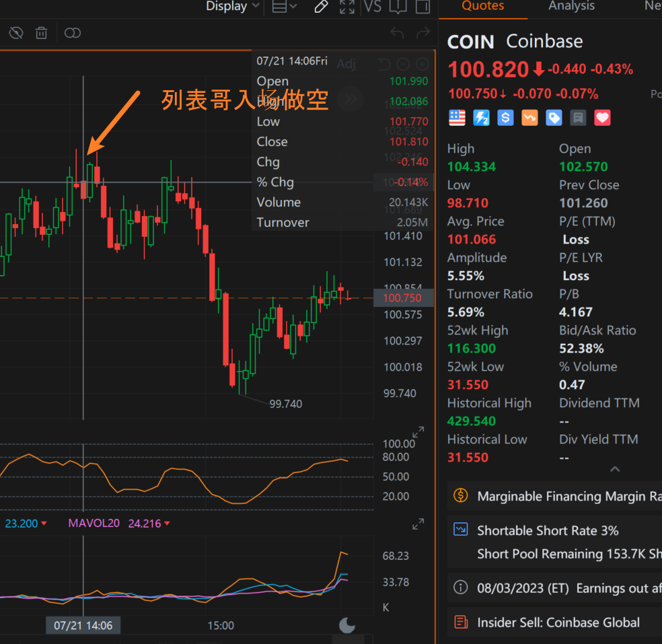This screenshot has width=662, height=644.
Task: Open the Marginable Financing Margin row
Action: (x=555, y=496)
